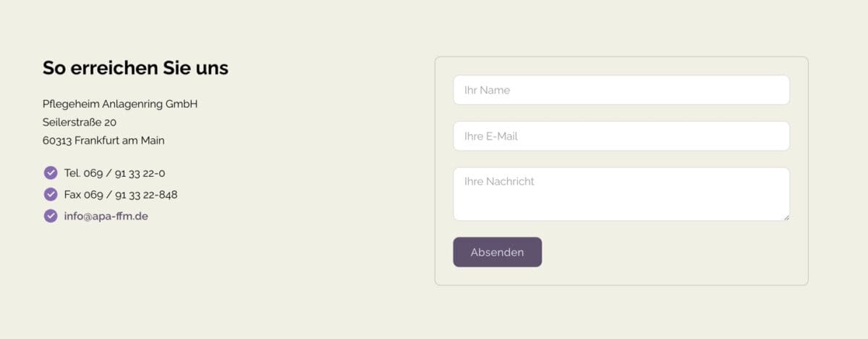Submit the form with the Absenden button
The width and height of the screenshot is (868, 339).
click(x=498, y=252)
